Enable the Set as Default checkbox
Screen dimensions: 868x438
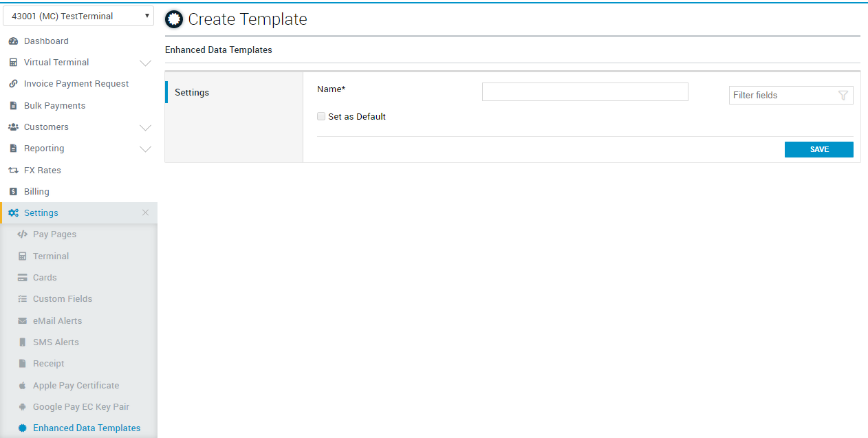321,117
